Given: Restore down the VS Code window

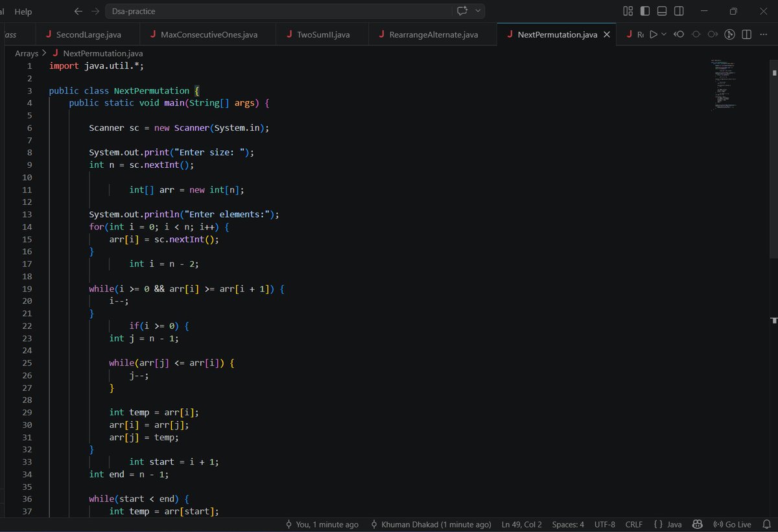Looking at the screenshot, I should coord(733,11).
